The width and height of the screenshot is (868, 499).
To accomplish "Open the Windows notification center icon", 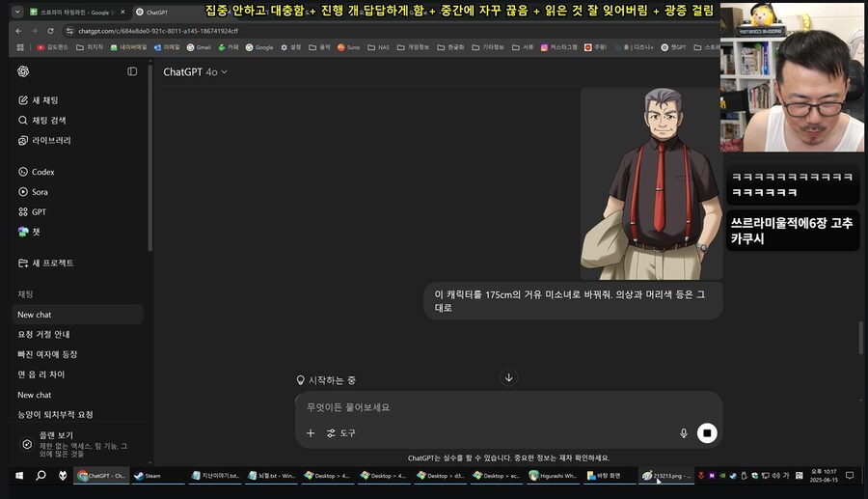I will (849, 475).
